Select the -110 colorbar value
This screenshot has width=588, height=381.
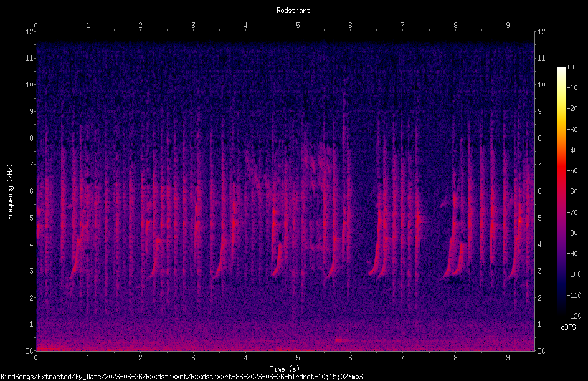574,296
